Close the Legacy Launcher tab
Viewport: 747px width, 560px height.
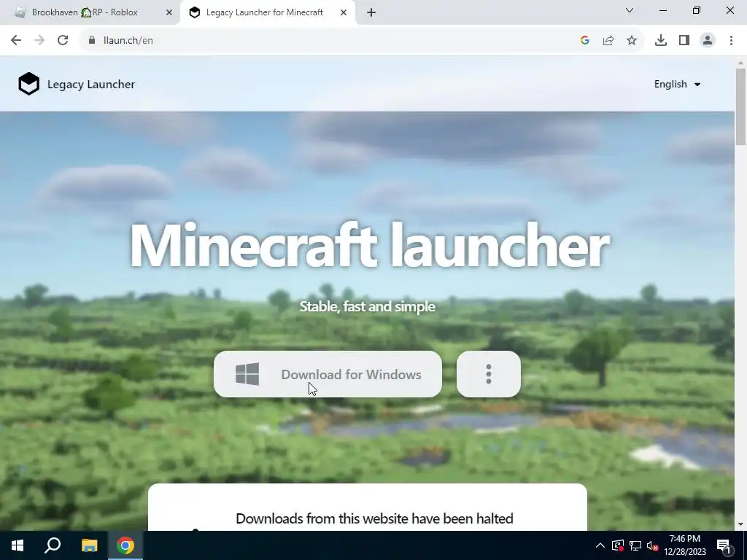344,12
